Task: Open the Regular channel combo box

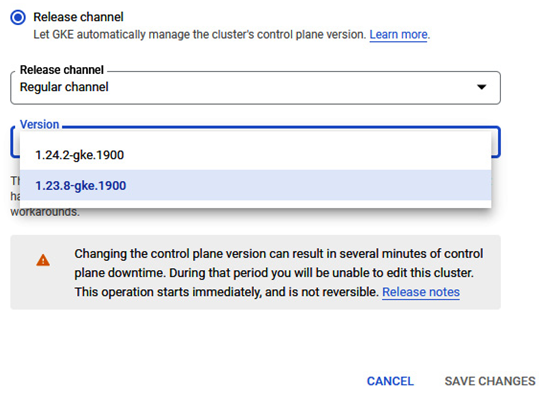Action: 255,88
